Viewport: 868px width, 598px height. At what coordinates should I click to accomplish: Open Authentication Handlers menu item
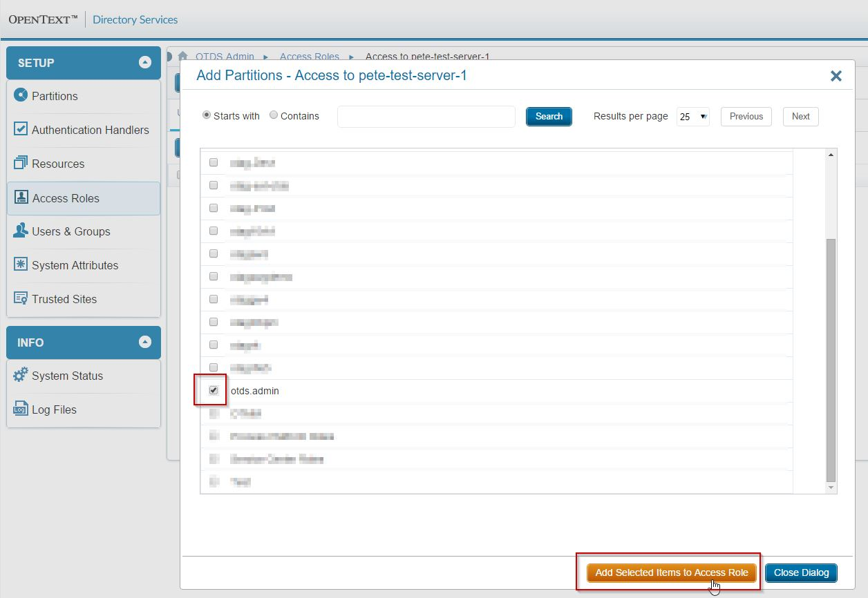coord(84,130)
